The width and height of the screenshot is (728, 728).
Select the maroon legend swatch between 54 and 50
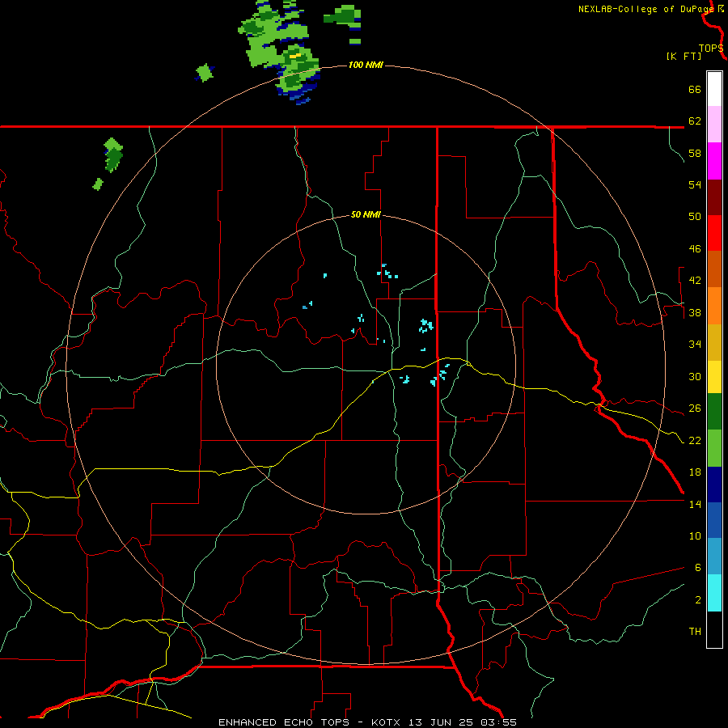pos(714,197)
